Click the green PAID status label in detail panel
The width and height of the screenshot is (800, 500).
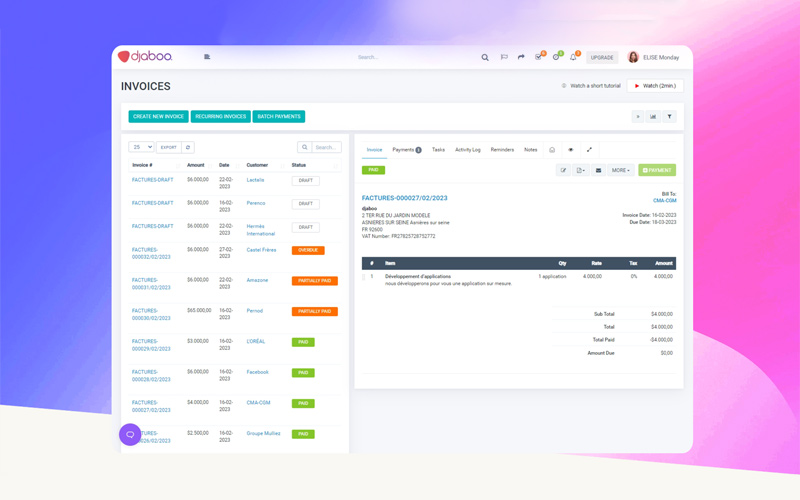click(373, 170)
